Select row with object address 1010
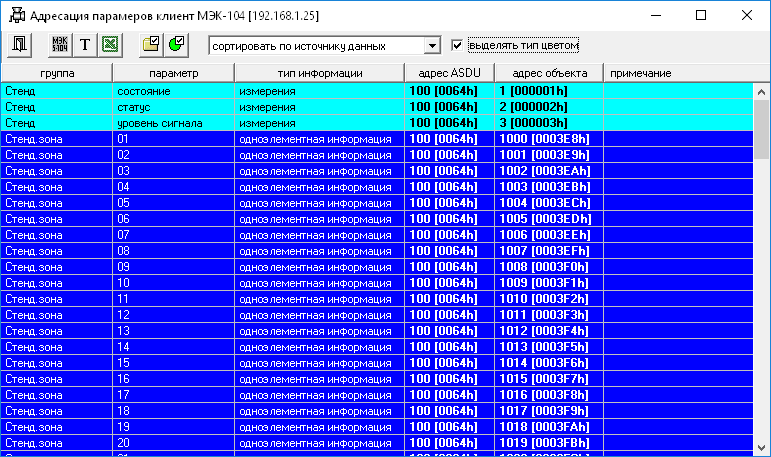Image resolution: width=771 pixels, height=457 pixels. 300,299
